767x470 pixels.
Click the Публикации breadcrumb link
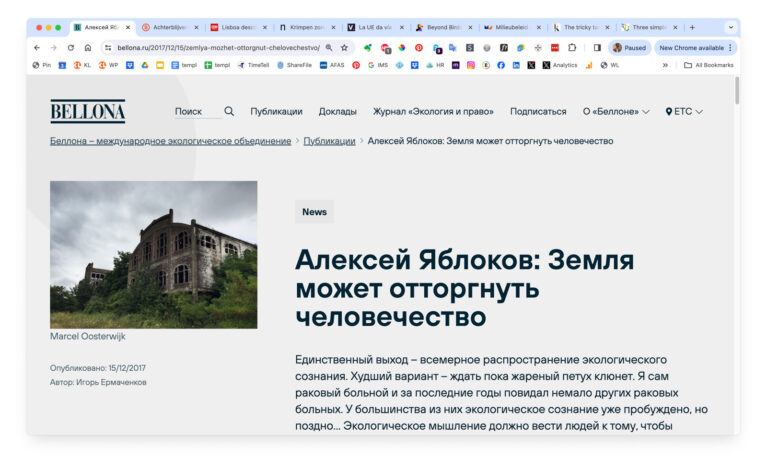(x=328, y=141)
